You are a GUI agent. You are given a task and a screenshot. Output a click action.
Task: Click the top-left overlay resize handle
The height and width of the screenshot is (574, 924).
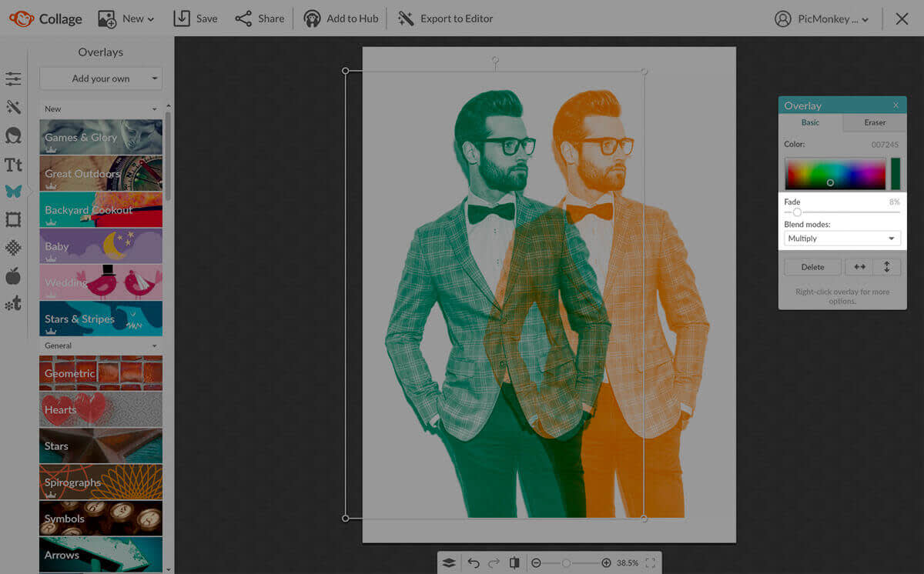point(346,71)
